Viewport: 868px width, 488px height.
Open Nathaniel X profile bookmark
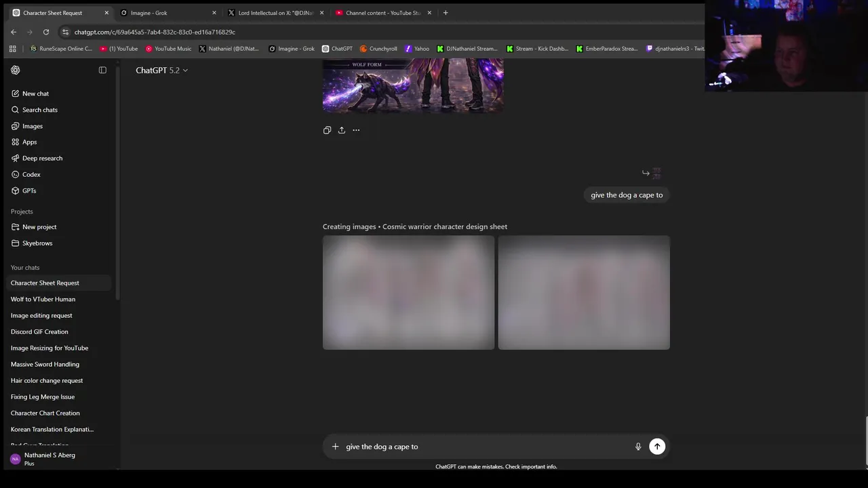(x=229, y=49)
